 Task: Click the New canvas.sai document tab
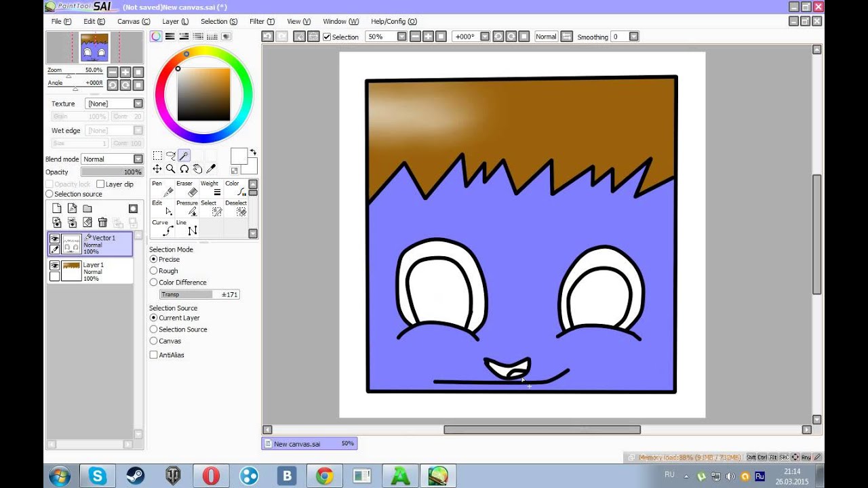[x=309, y=444]
